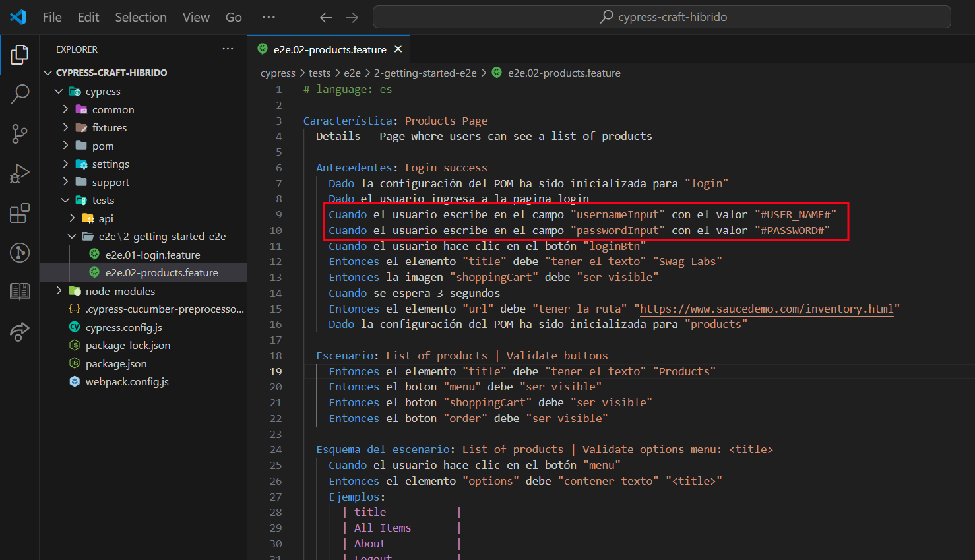The width and height of the screenshot is (975, 560).
Task: Click the settings folder icon
Action: (81, 164)
